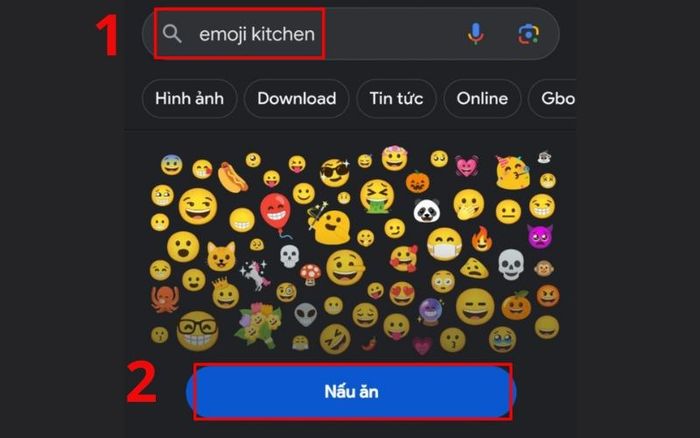This screenshot has height=438, width=700.
Task: Click the hot dog emoji
Action: coord(232,177)
